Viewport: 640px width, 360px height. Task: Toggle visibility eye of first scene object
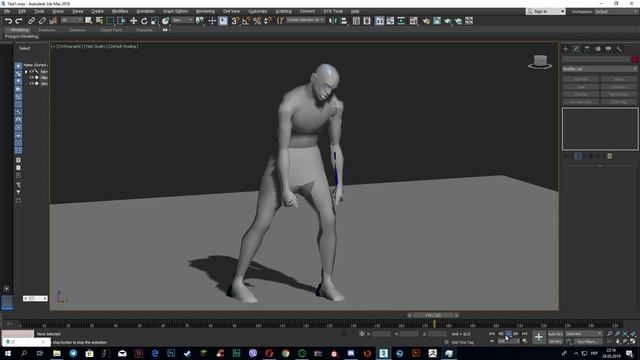[x=31, y=71]
